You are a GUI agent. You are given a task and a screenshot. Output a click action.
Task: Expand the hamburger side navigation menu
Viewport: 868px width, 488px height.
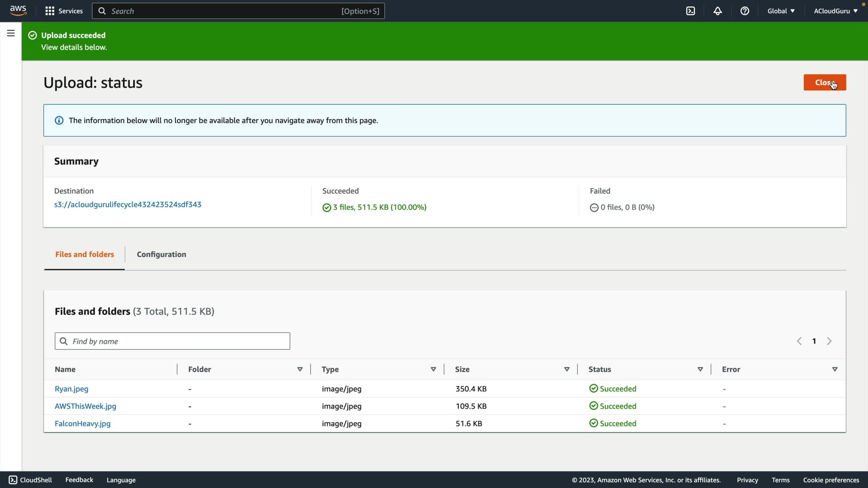point(11,33)
